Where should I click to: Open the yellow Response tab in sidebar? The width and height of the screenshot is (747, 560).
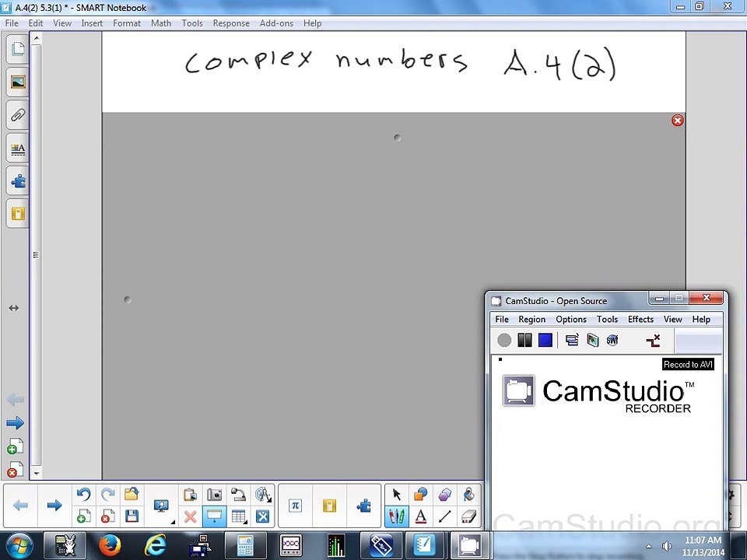[18, 214]
